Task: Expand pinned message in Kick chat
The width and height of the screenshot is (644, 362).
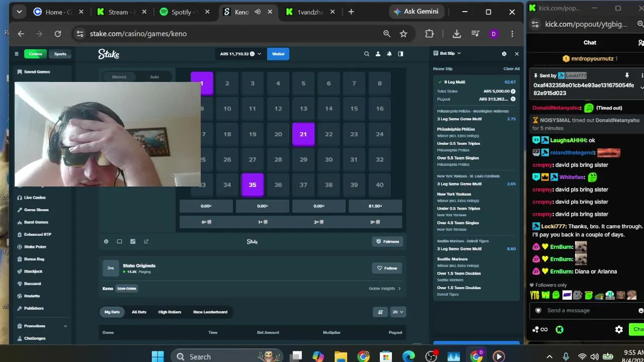Action: (x=641, y=87)
